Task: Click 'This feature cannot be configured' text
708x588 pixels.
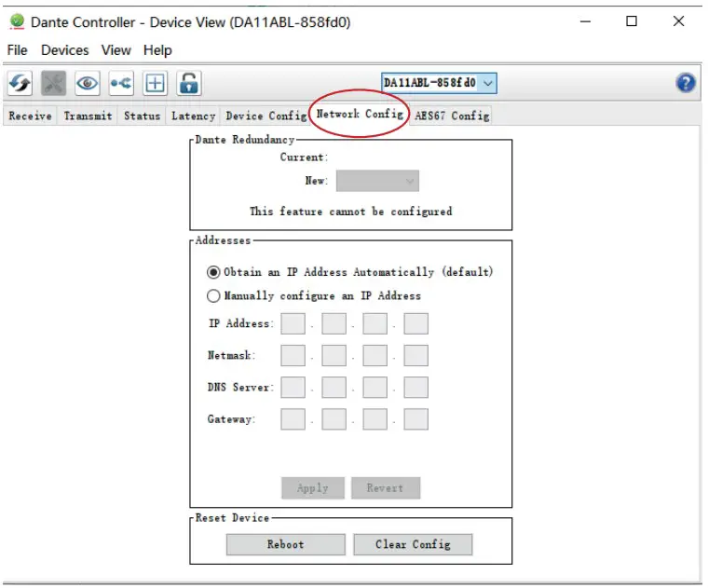Action: tap(351, 212)
